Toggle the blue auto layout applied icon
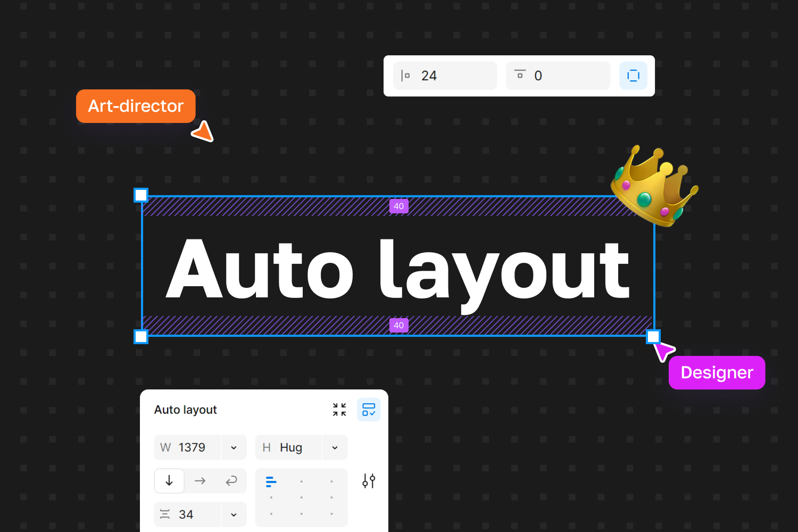The width and height of the screenshot is (798, 532). [x=369, y=410]
